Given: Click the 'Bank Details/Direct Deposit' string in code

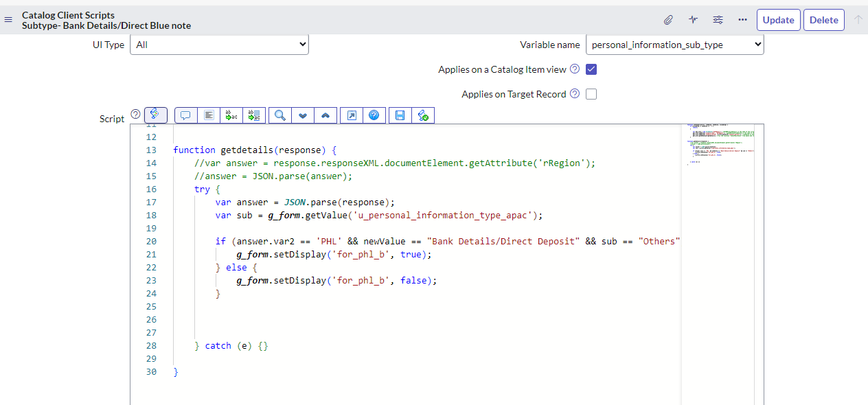Looking at the screenshot, I should (x=504, y=241).
